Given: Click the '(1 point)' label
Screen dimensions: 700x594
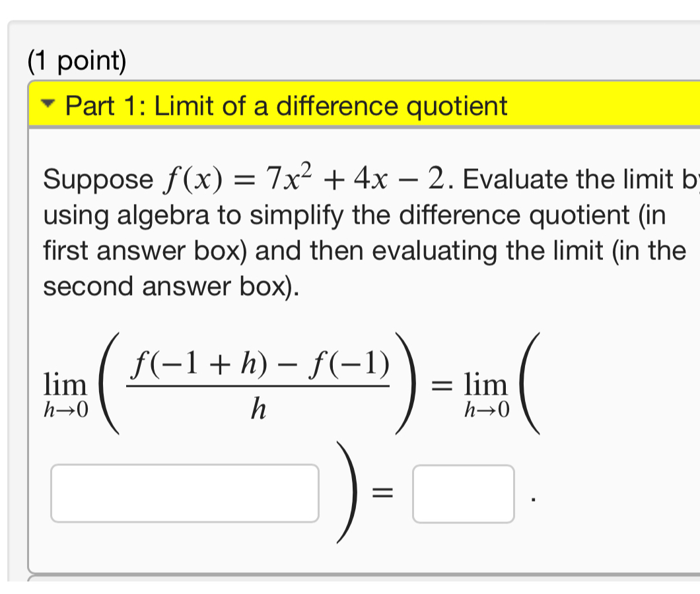Looking at the screenshot, I should (x=77, y=62).
